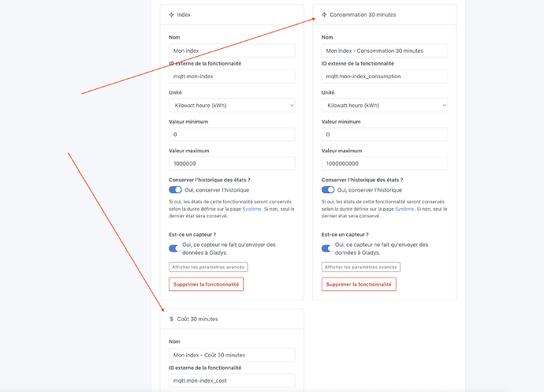
Task: Toggle history retention for the Index feature
Action: [x=175, y=189]
